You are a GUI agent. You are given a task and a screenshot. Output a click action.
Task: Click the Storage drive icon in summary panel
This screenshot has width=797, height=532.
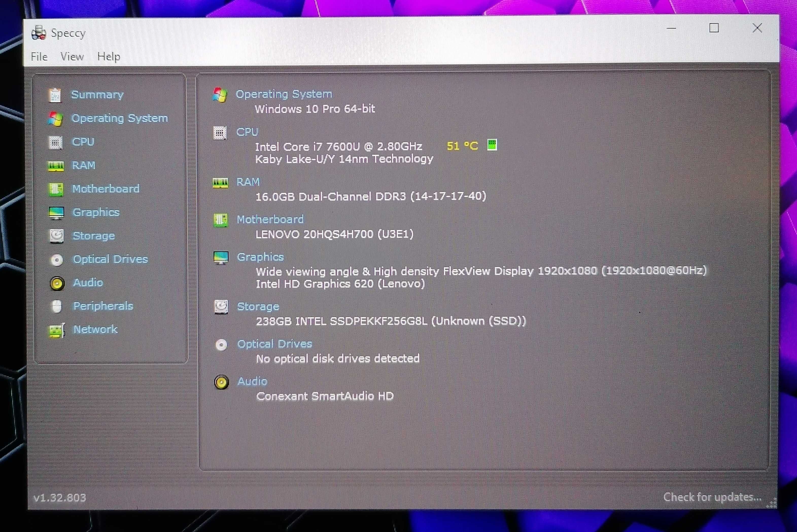coord(221,307)
